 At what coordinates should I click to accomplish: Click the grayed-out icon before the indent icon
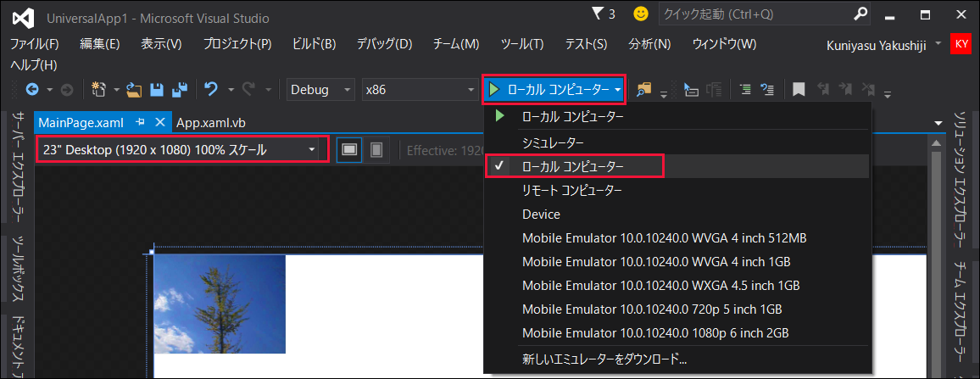714,90
